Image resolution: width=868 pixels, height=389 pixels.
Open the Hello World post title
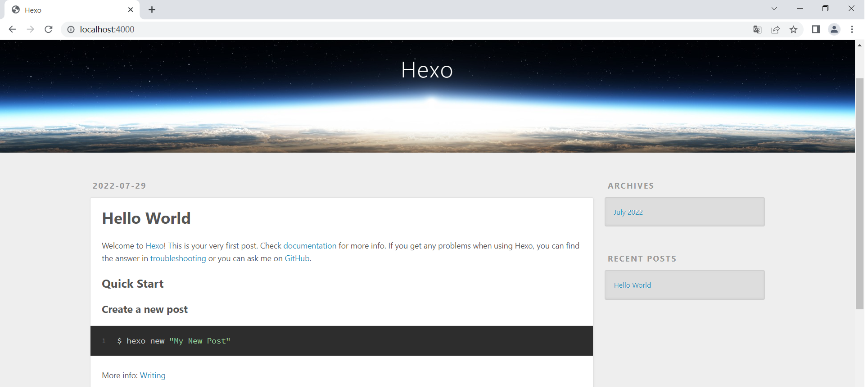pos(146,218)
